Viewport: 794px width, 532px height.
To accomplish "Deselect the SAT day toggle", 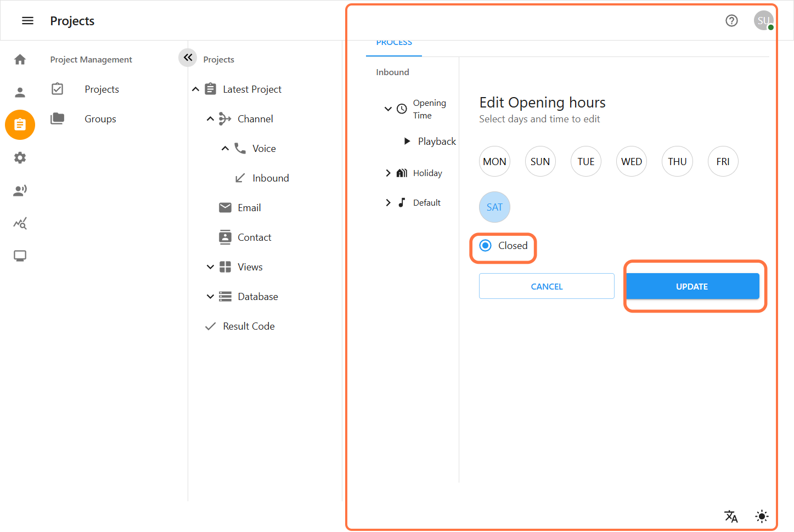I will (x=494, y=207).
